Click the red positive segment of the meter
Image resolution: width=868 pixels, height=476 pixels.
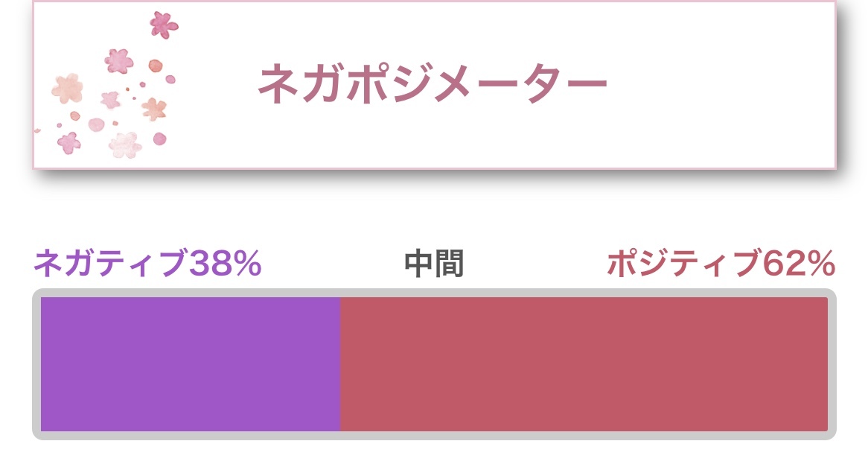click(x=584, y=364)
